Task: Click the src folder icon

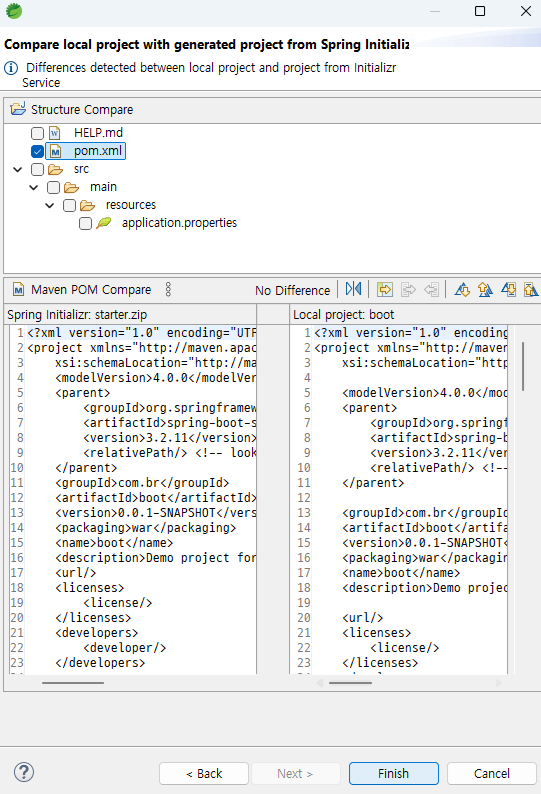Action: (x=55, y=169)
